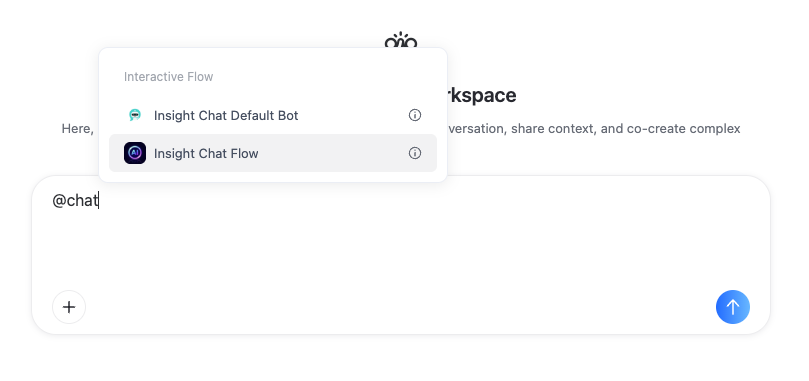Click the workspace logo at the top
The height and width of the screenshot is (381, 809).
(401, 40)
